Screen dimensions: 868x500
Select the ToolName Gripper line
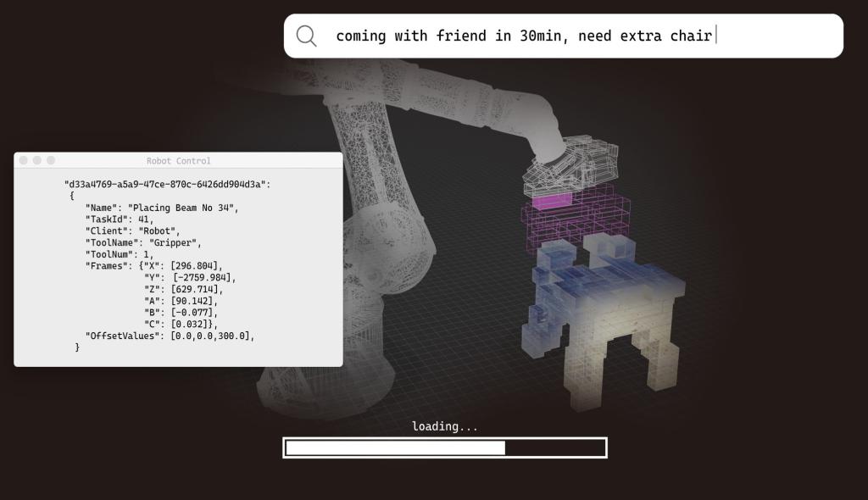pos(143,242)
